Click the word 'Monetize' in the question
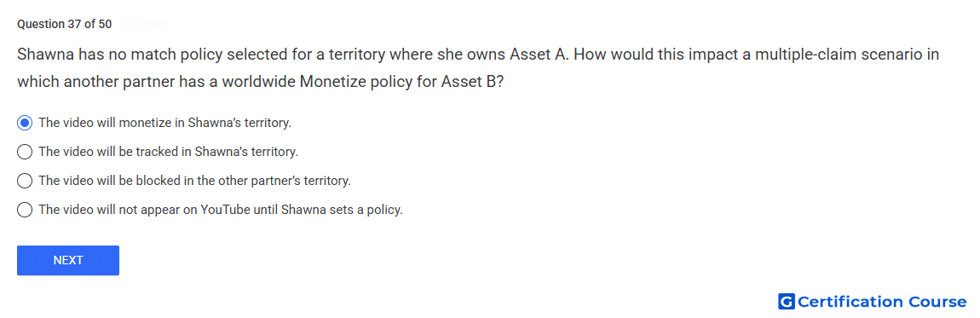The image size is (980, 318). coord(336,83)
